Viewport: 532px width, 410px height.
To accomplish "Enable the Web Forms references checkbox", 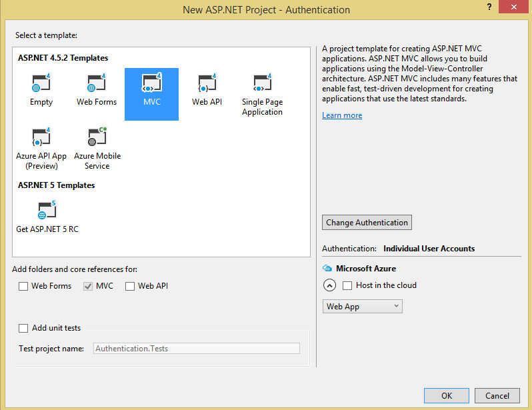I will click(x=23, y=286).
